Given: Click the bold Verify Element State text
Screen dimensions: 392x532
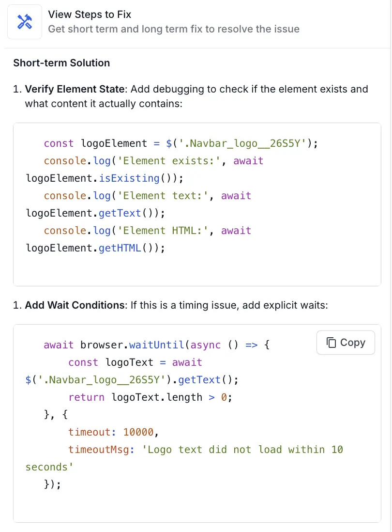Looking at the screenshot, I should pos(75,89).
